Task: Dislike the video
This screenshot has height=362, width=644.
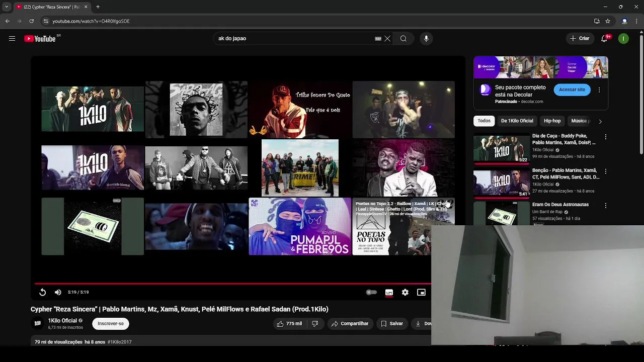Action: [x=315, y=324]
